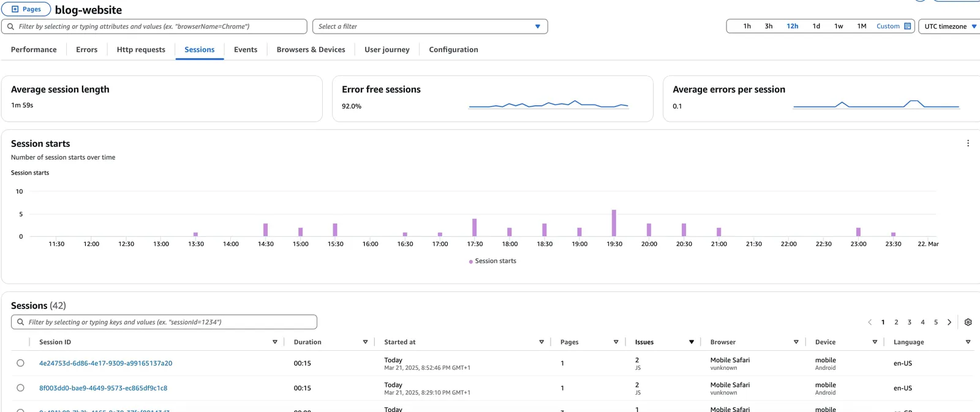The height and width of the screenshot is (412, 980).
Task: Open the Pages selector dropdown
Action: pos(26,9)
